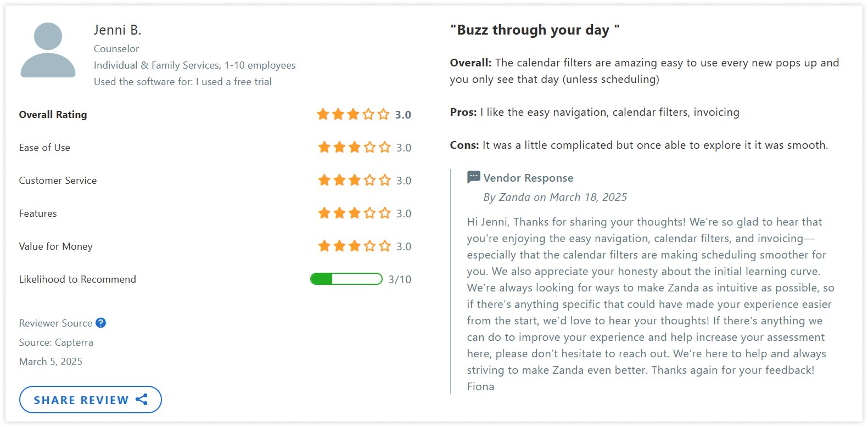
Task: Open the reviewer name Jenni B.
Action: pyautogui.click(x=116, y=30)
